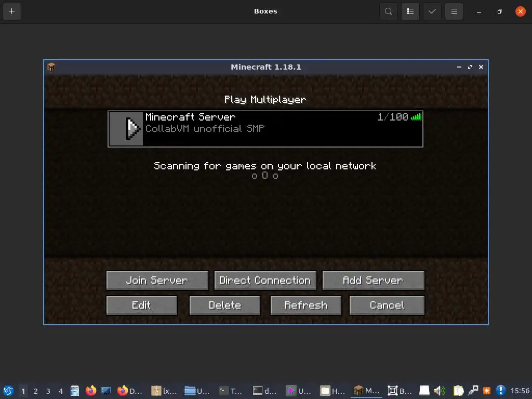Close Boxes with the orange X button
This screenshot has width=532, height=399.
tap(520, 11)
